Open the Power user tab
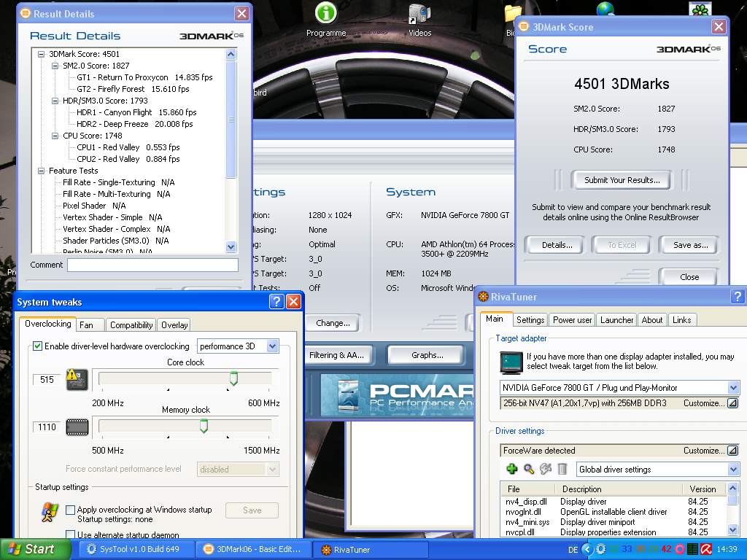 click(572, 319)
